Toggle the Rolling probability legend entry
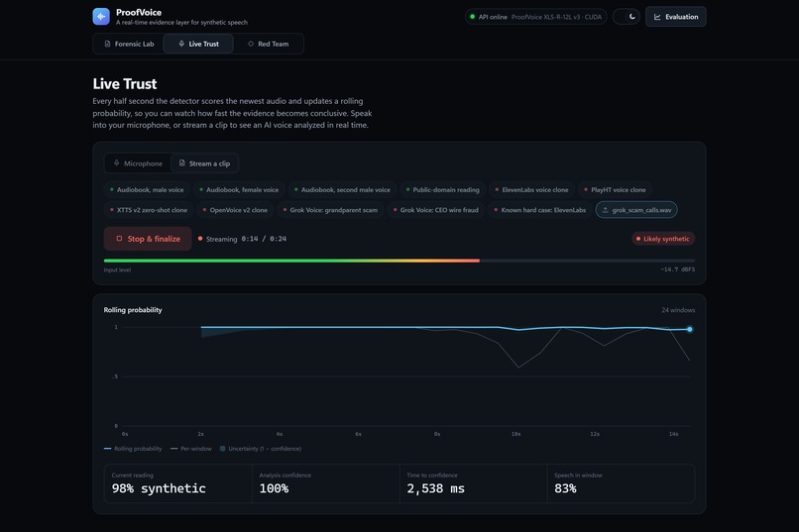Screen dimensions: 799x532 click(133, 449)
